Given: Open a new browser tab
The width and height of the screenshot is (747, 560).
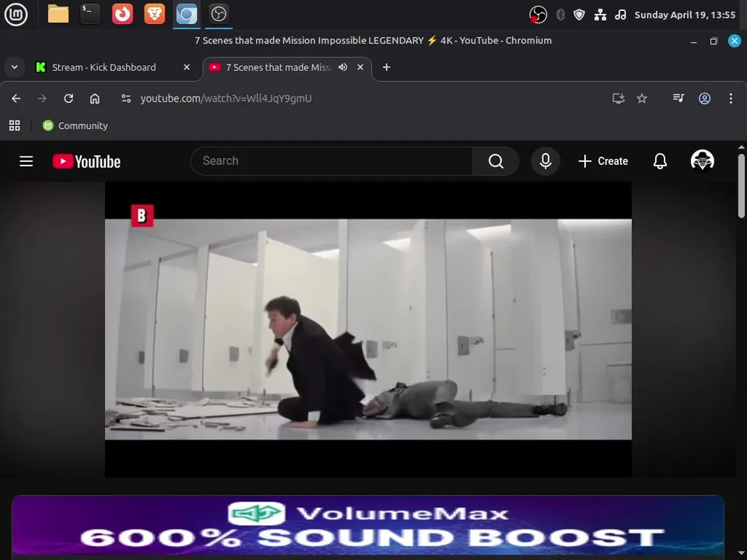Looking at the screenshot, I should [x=387, y=67].
